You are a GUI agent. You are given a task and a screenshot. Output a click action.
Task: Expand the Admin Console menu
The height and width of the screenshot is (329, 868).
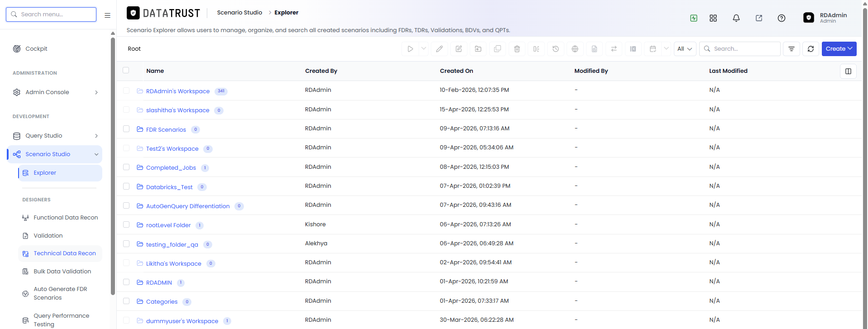click(x=55, y=92)
